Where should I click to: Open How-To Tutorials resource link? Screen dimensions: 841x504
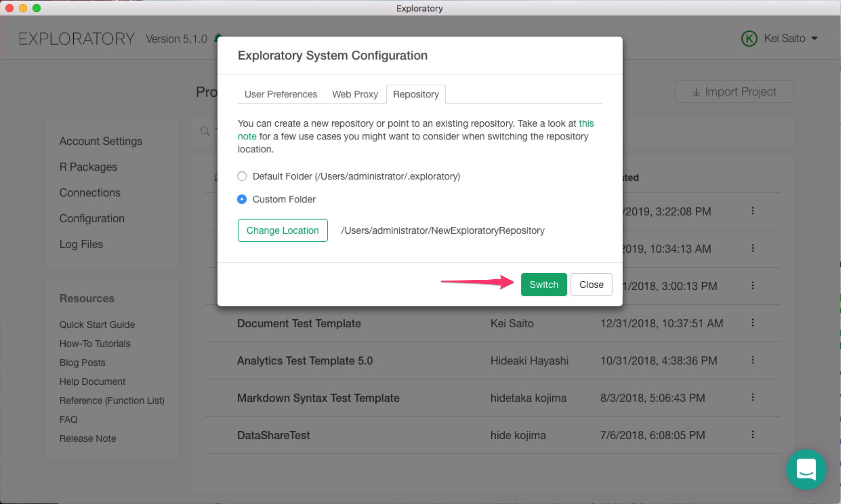pyautogui.click(x=95, y=344)
